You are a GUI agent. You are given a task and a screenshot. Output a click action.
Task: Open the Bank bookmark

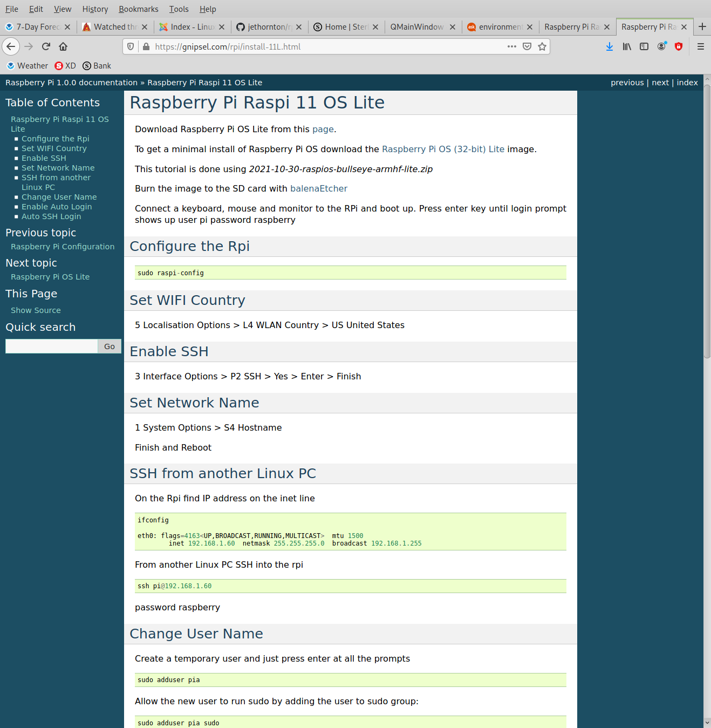click(x=97, y=66)
